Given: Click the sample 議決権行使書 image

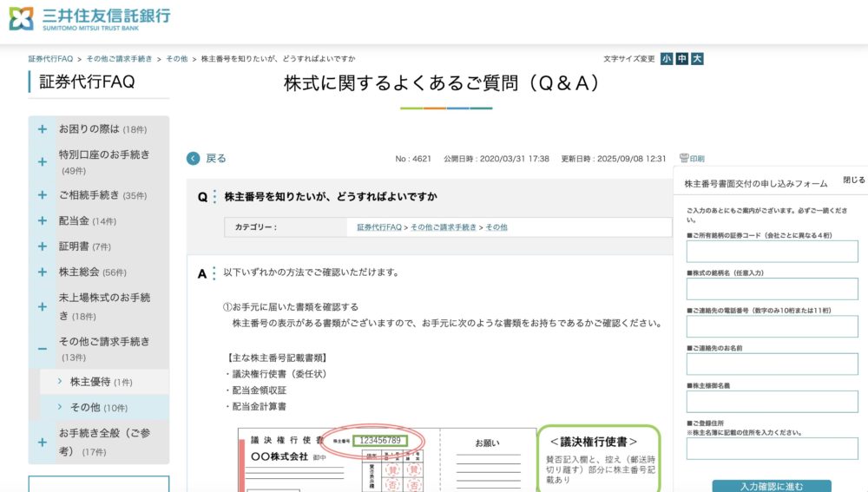Looking at the screenshot, I should coord(386,460).
